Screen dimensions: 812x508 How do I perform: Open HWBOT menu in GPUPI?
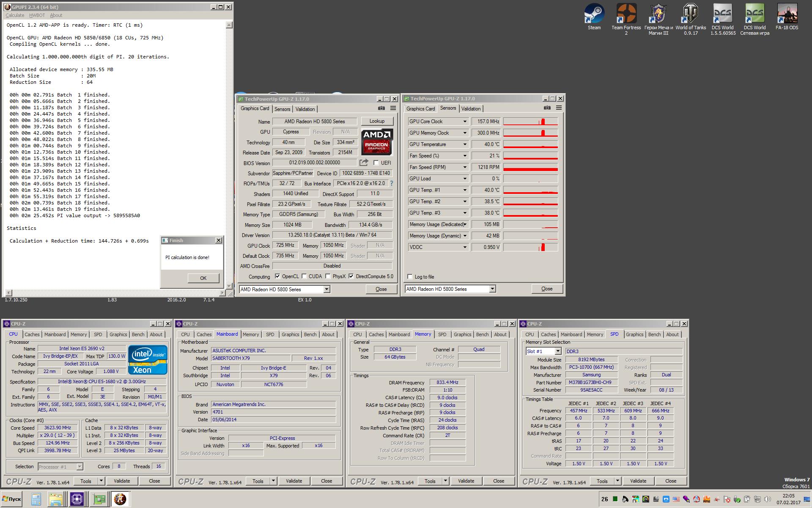coord(37,15)
